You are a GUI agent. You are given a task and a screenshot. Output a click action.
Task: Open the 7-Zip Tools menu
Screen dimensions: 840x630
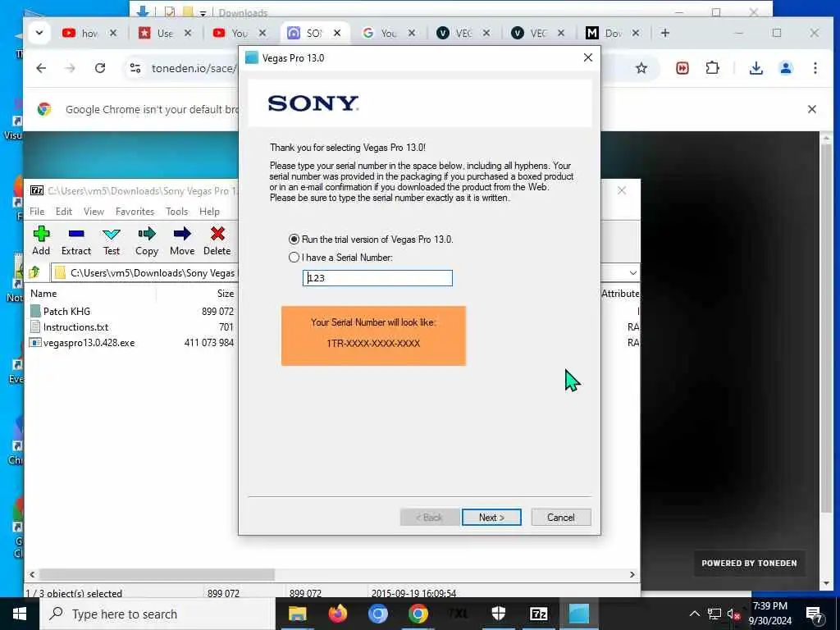[177, 212]
